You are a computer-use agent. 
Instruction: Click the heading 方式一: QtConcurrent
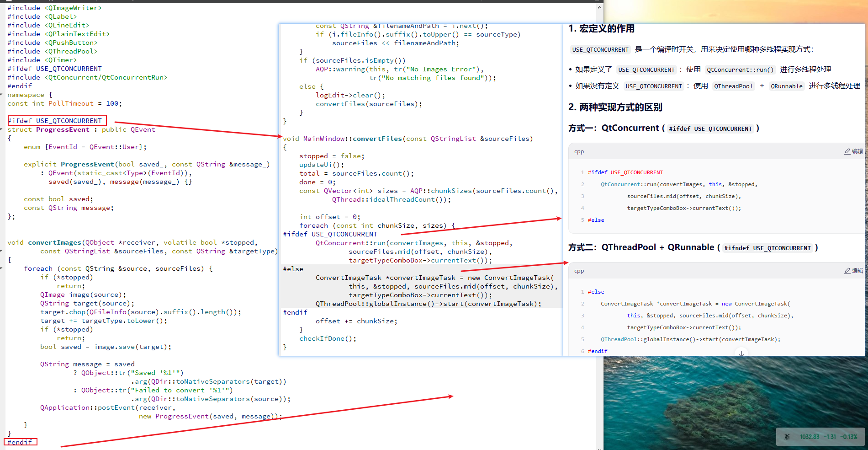pyautogui.click(x=663, y=128)
